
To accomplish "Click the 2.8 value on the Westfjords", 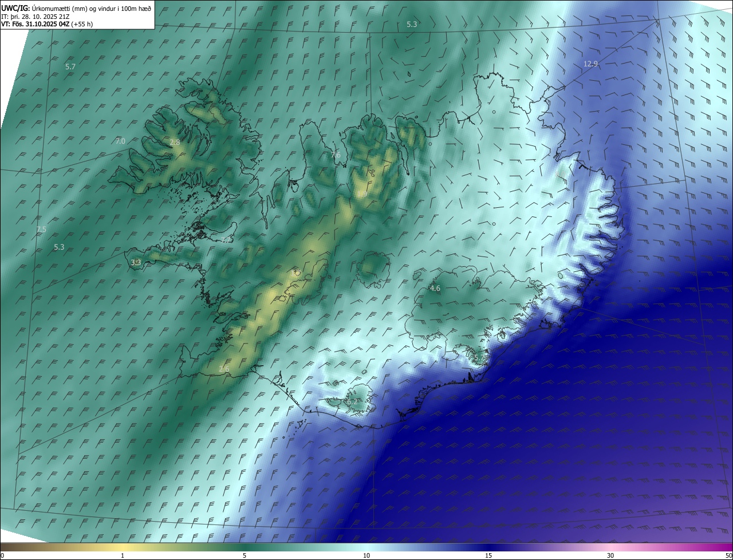I will [x=175, y=142].
